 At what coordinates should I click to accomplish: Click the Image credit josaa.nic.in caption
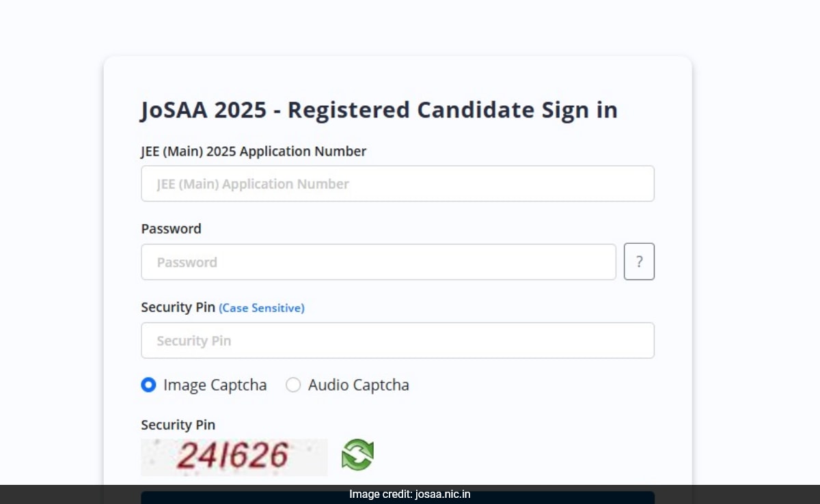point(410,494)
